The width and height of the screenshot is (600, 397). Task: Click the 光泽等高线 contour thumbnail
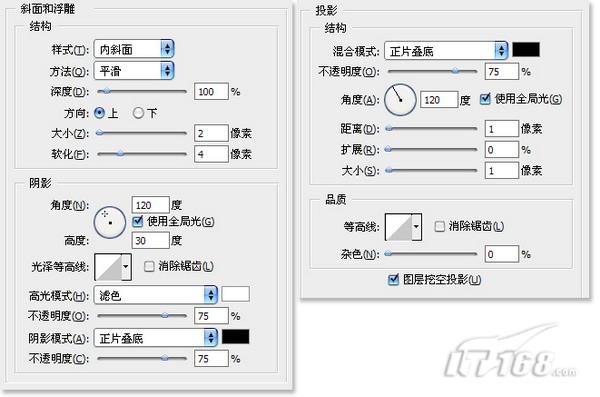pyautogui.click(x=108, y=267)
